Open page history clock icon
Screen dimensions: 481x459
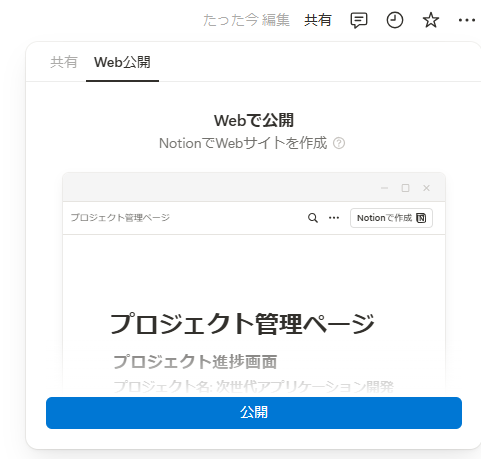click(x=395, y=20)
